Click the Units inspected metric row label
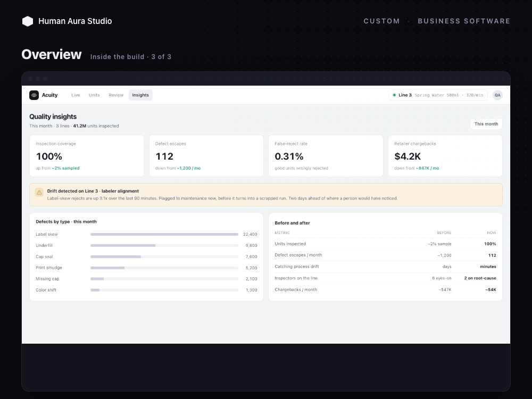This screenshot has height=399, width=532. 290,244
